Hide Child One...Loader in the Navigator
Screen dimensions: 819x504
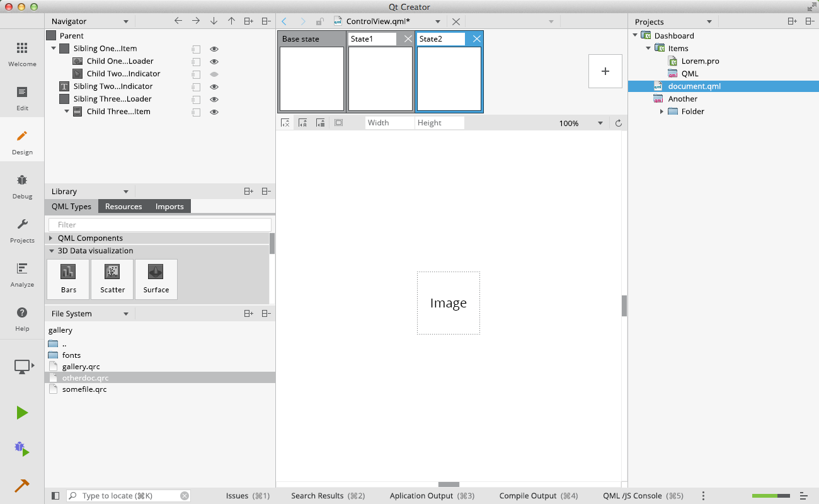coord(214,61)
